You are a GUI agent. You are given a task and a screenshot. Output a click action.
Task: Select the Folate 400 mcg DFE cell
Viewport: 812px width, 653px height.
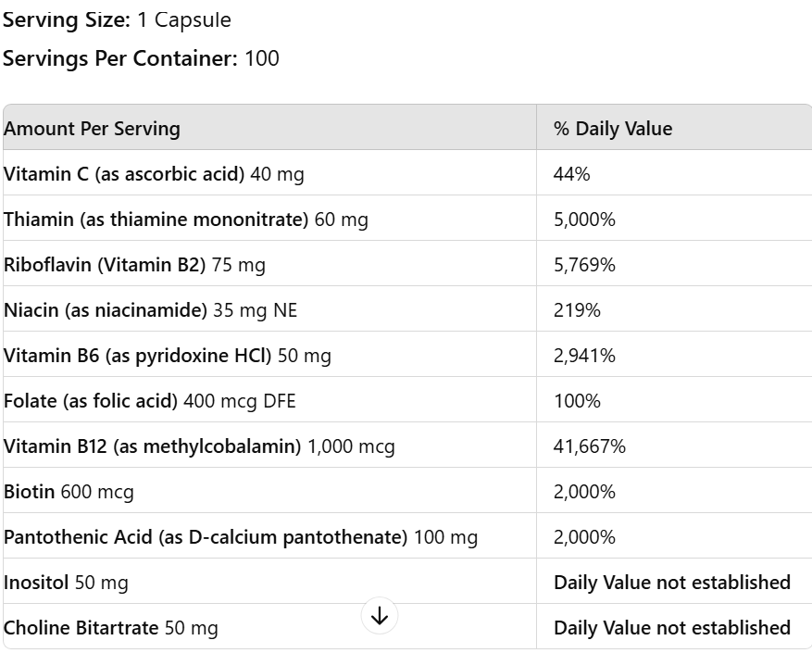point(149,401)
